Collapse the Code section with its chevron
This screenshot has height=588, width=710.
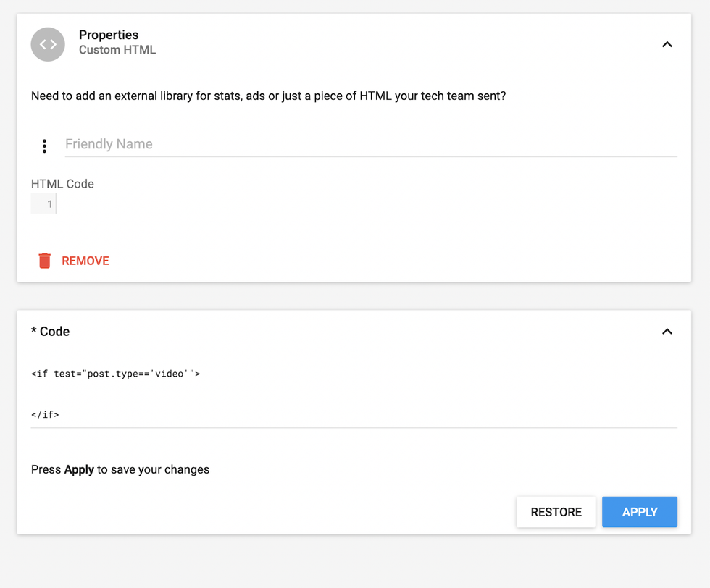667,332
